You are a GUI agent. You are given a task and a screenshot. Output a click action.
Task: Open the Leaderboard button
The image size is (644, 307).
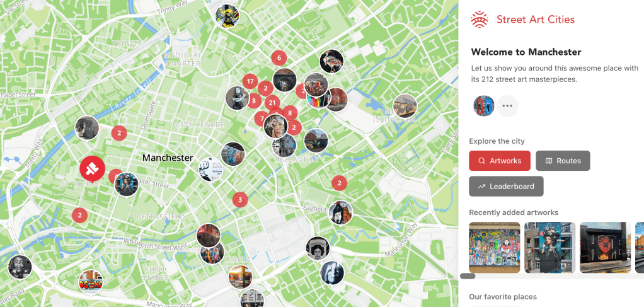(x=507, y=186)
